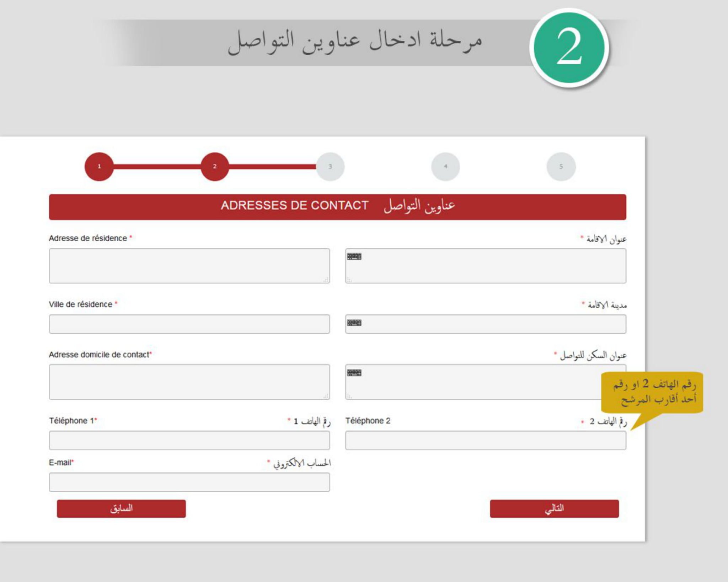This screenshot has height=582, width=728.
Task: Select step 4 circle in progress bar
Action: point(445,166)
